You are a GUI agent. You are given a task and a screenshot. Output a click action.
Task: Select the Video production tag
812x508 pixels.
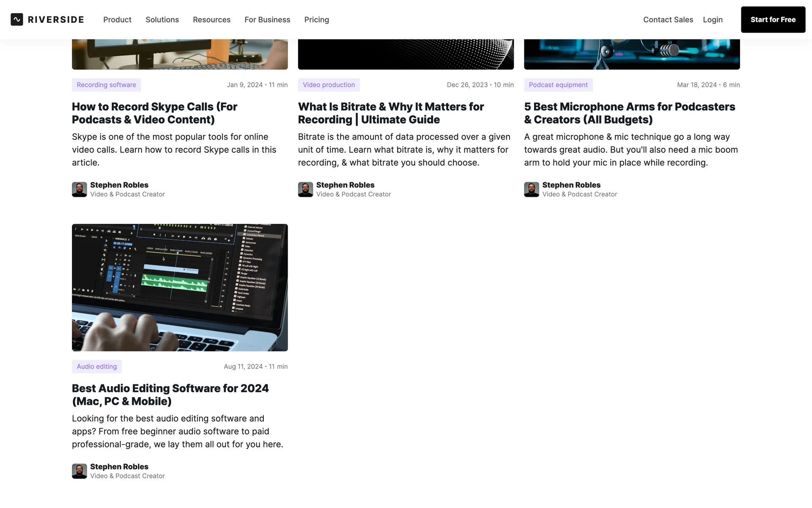[x=329, y=85]
